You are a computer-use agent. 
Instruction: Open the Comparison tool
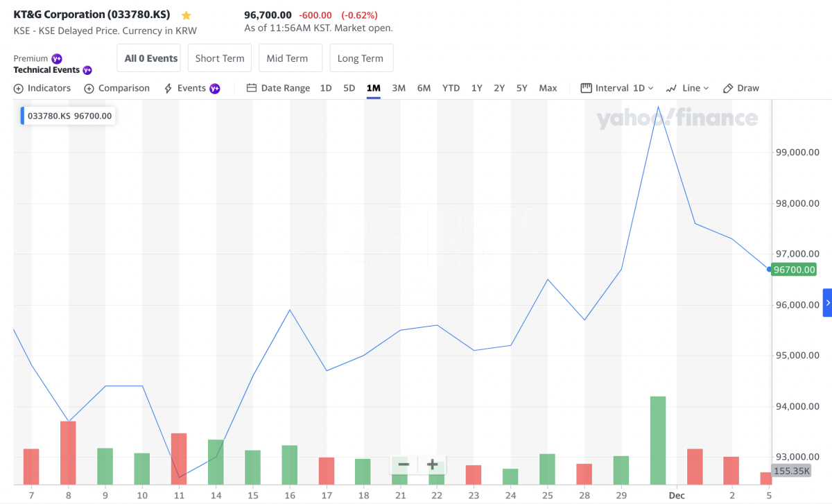click(x=116, y=88)
